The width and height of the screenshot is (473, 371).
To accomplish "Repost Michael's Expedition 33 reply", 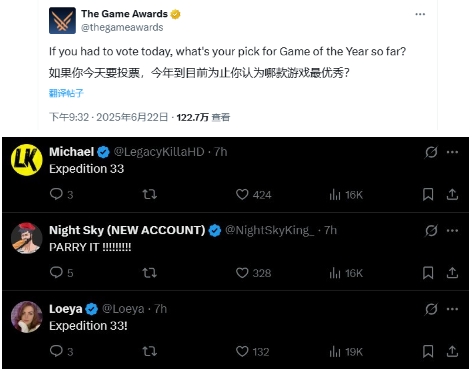I will (x=150, y=194).
